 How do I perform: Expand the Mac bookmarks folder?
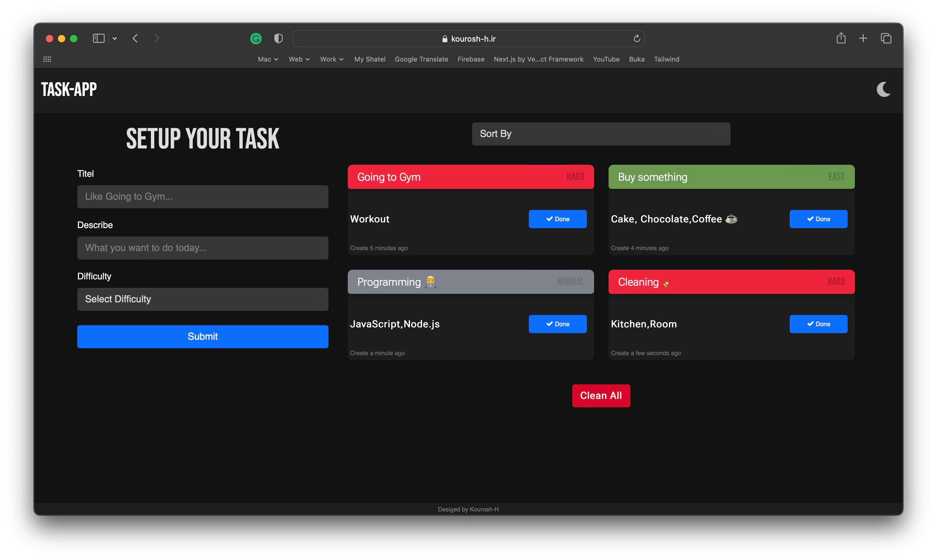click(x=268, y=59)
